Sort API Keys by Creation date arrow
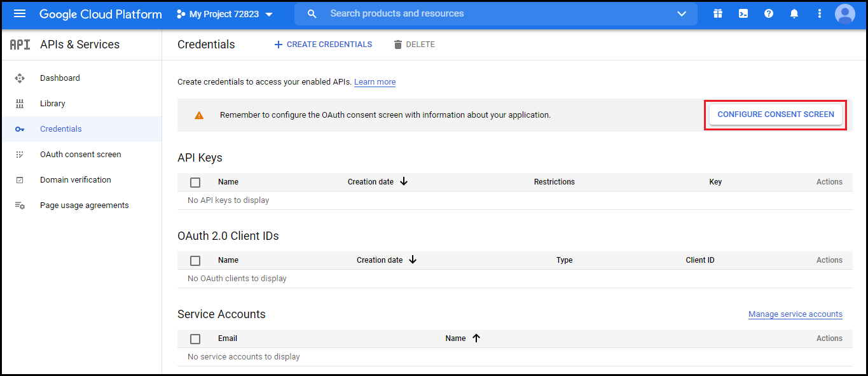The image size is (868, 376). (x=404, y=182)
